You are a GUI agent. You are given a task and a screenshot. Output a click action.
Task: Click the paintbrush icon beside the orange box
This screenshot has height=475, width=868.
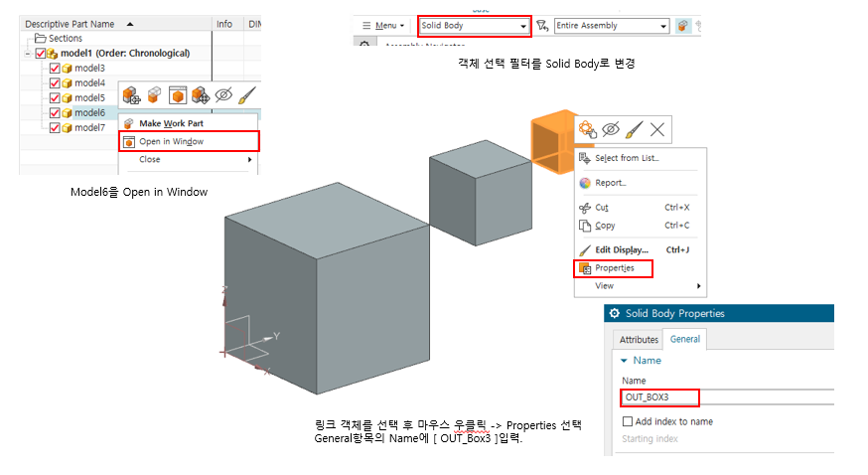pos(634,128)
